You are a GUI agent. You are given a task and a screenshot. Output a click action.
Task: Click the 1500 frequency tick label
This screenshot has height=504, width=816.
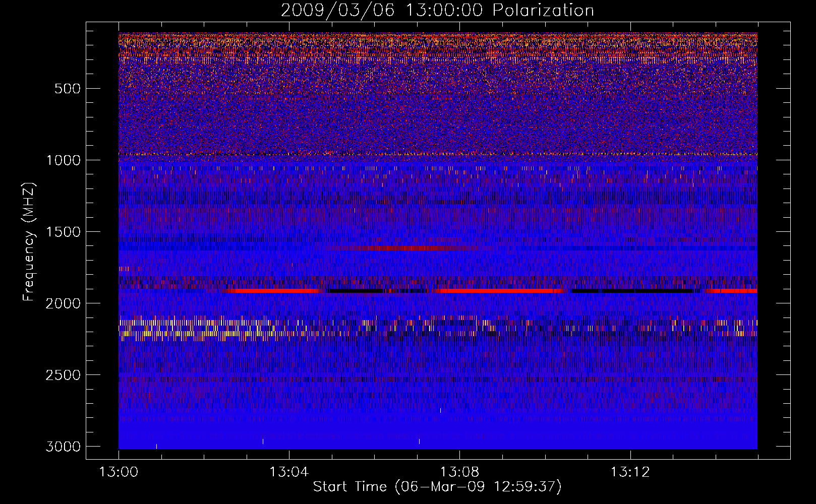(63, 232)
